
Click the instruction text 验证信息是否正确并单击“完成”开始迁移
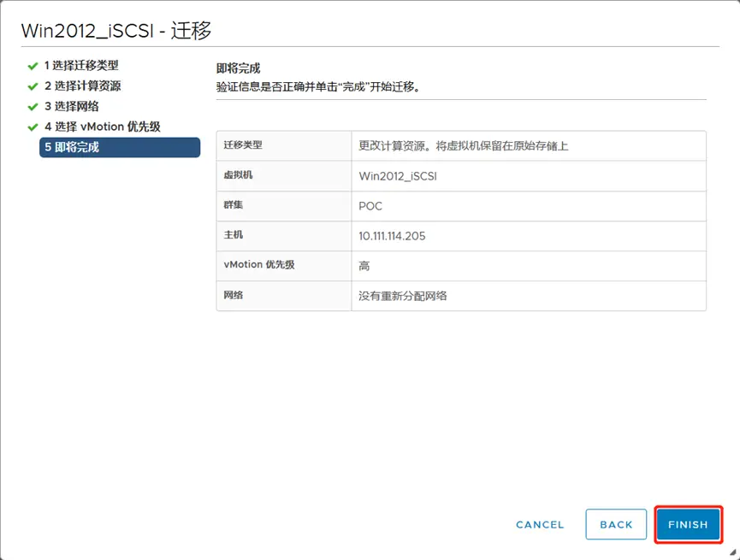click(x=318, y=87)
